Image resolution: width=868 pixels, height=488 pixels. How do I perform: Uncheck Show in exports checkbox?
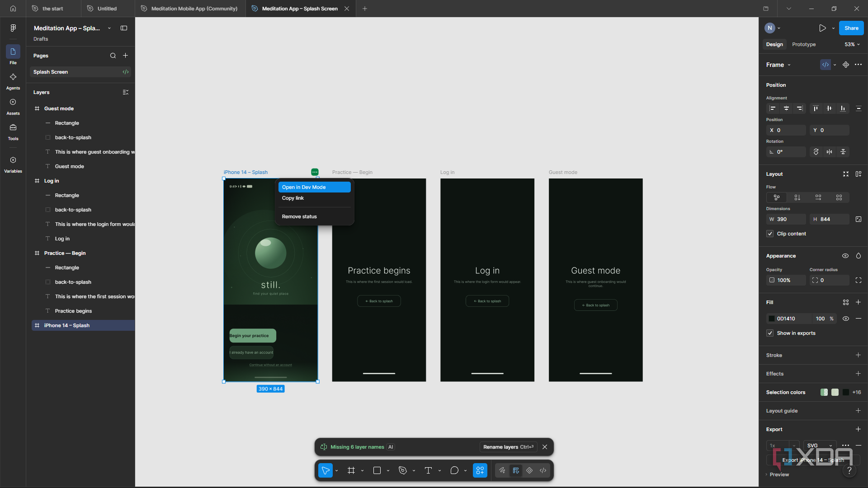pyautogui.click(x=770, y=333)
